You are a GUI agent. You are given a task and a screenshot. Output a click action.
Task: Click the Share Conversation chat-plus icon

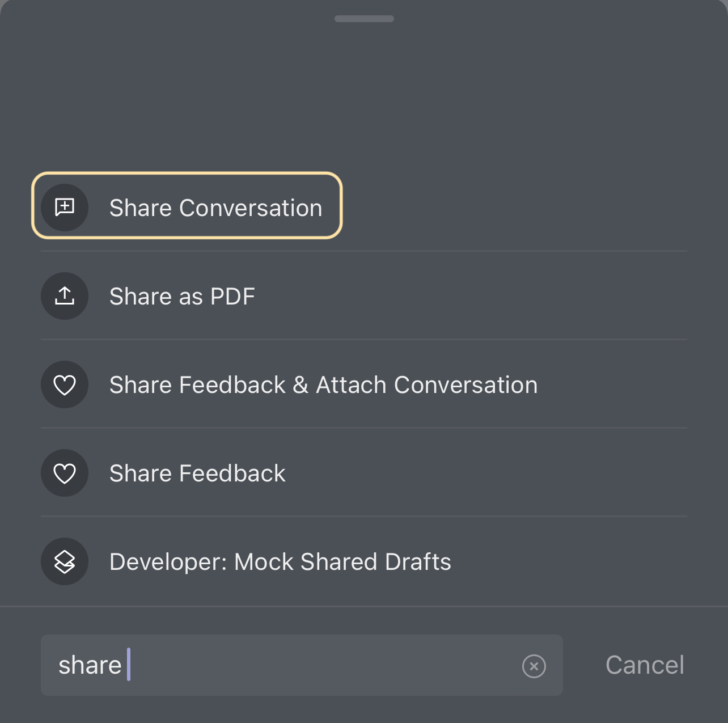[65, 208]
